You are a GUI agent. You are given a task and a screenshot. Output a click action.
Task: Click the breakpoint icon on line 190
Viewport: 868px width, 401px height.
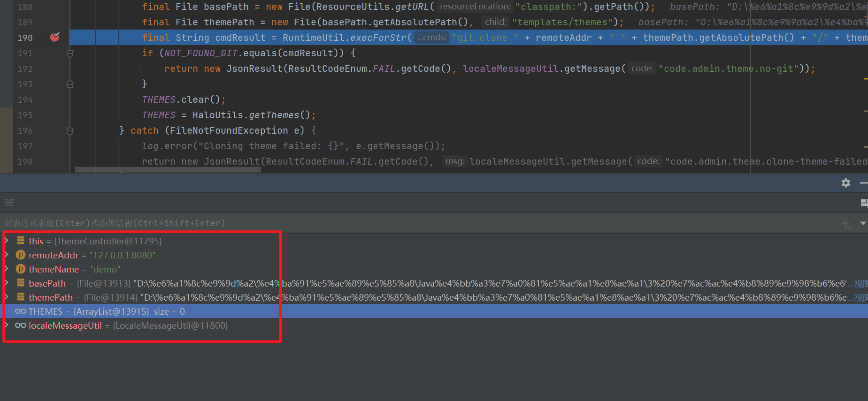[x=55, y=37]
